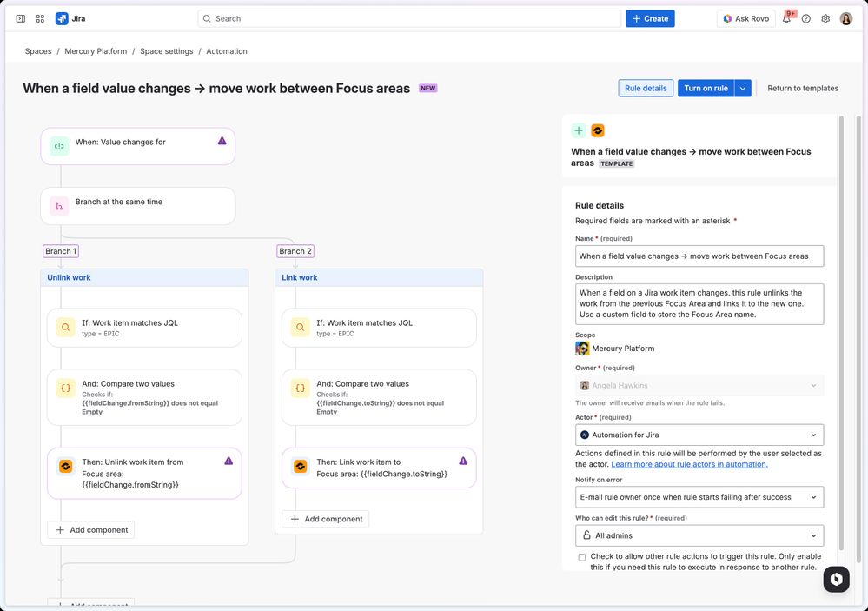Open Who can edit this rule dropdown
The image size is (868, 611).
pyautogui.click(x=699, y=535)
